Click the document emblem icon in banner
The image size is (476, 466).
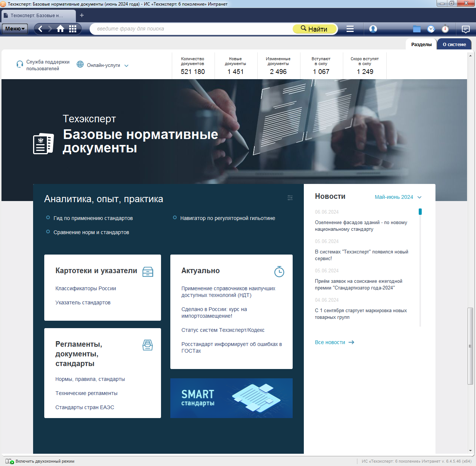pyautogui.click(x=43, y=143)
